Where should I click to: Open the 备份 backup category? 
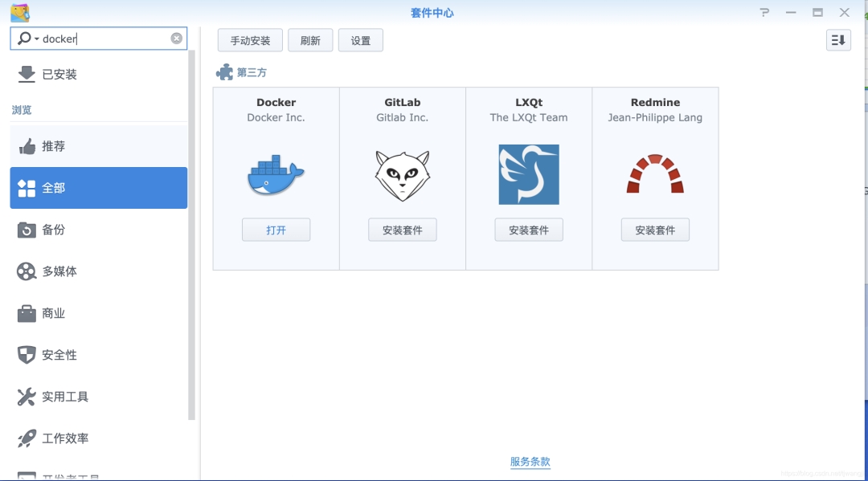click(x=99, y=230)
